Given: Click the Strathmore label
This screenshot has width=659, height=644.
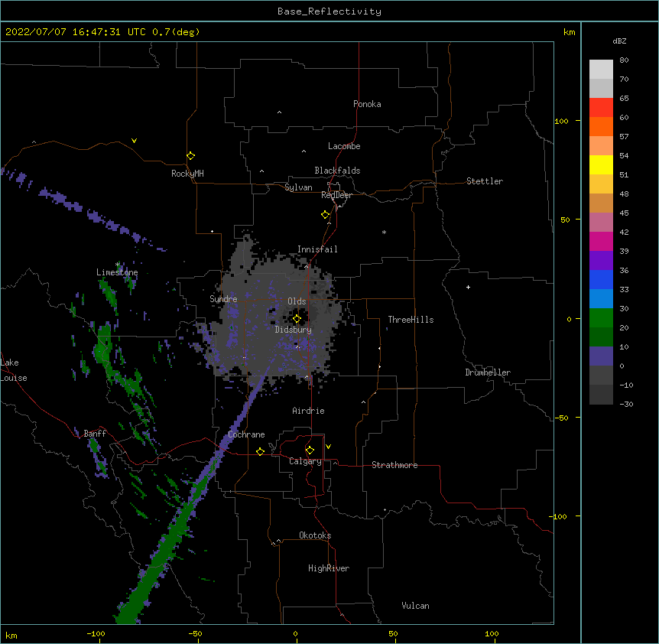Looking at the screenshot, I should click(x=394, y=465).
